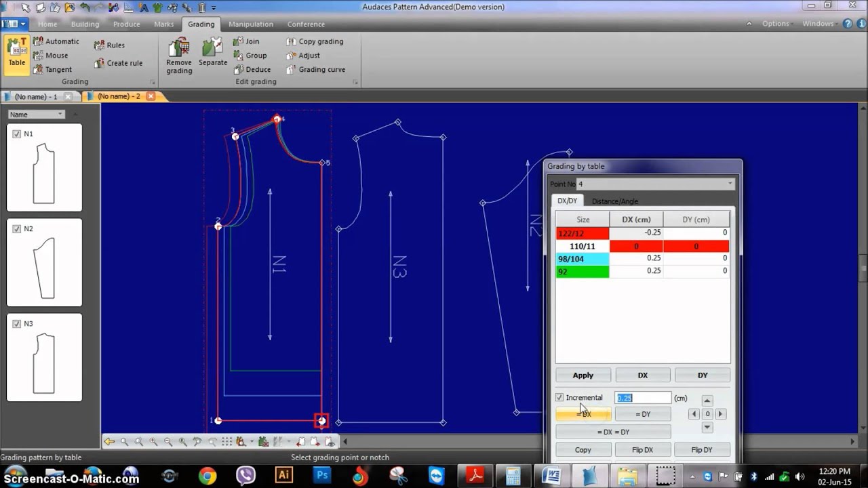Click the Flip DY button
The width and height of the screenshot is (868, 488).
tap(702, 450)
